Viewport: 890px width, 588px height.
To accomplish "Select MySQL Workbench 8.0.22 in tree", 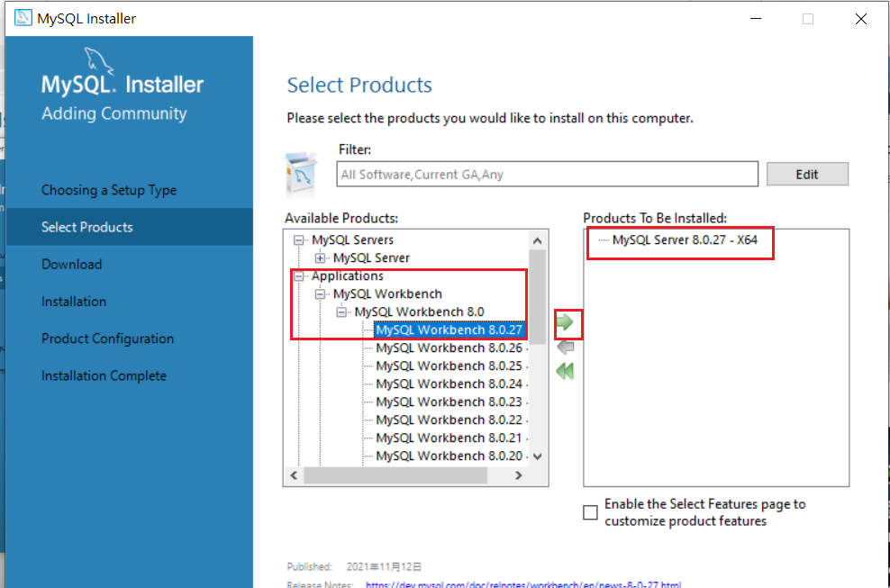I will [449, 420].
